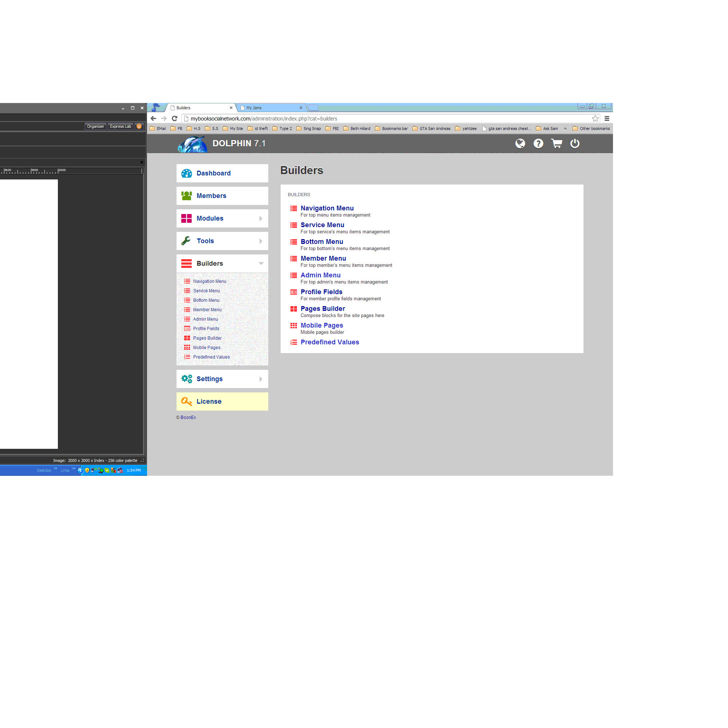
Task: Click the shopping cart icon
Action: coord(557,143)
